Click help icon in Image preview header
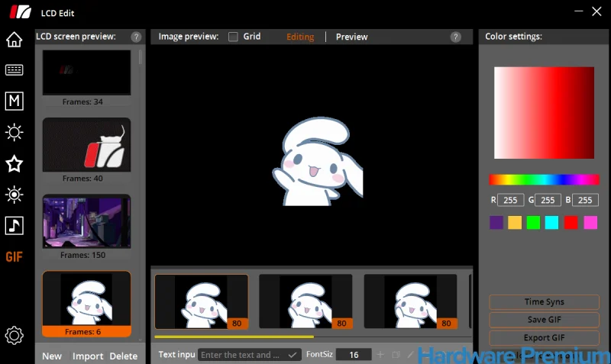The width and height of the screenshot is (611, 364). (455, 37)
